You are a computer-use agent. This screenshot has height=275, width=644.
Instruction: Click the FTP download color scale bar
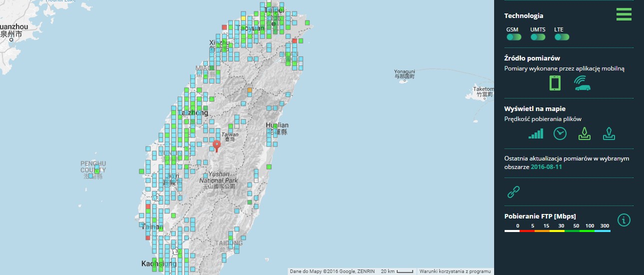[557, 230]
